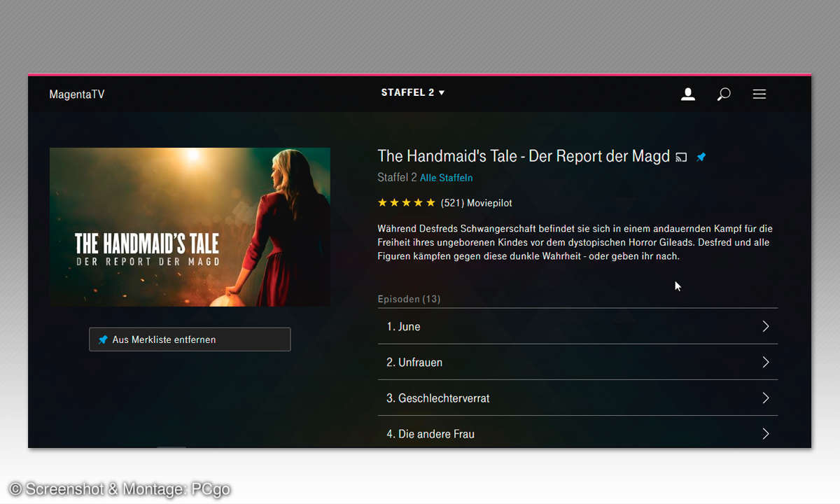
Task: Expand chevron on the June row
Action: (766, 326)
